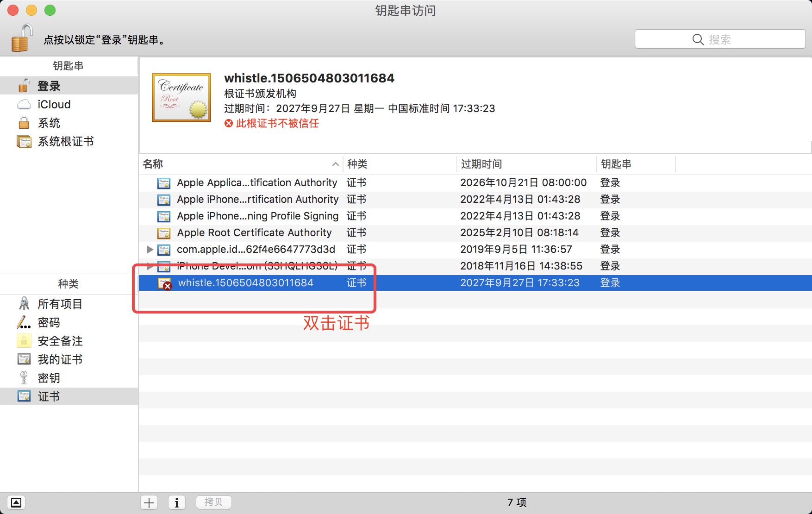Click the 拷贝 button

coord(213,502)
